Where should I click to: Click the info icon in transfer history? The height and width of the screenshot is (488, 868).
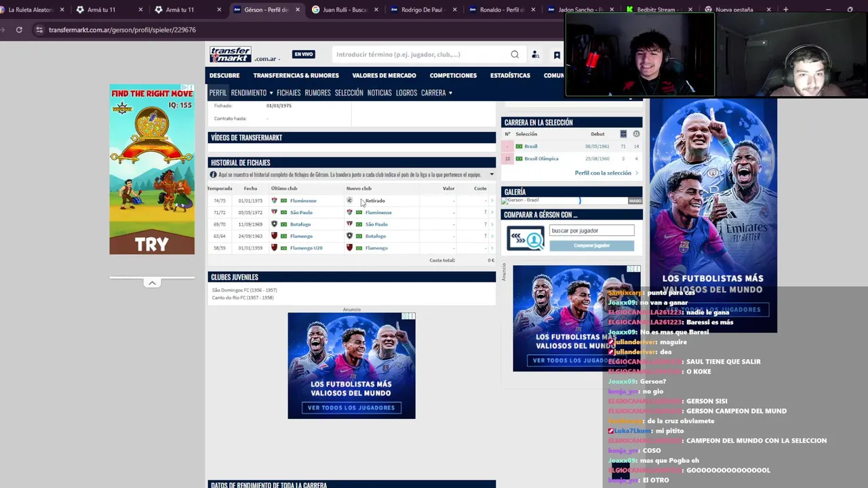point(213,175)
